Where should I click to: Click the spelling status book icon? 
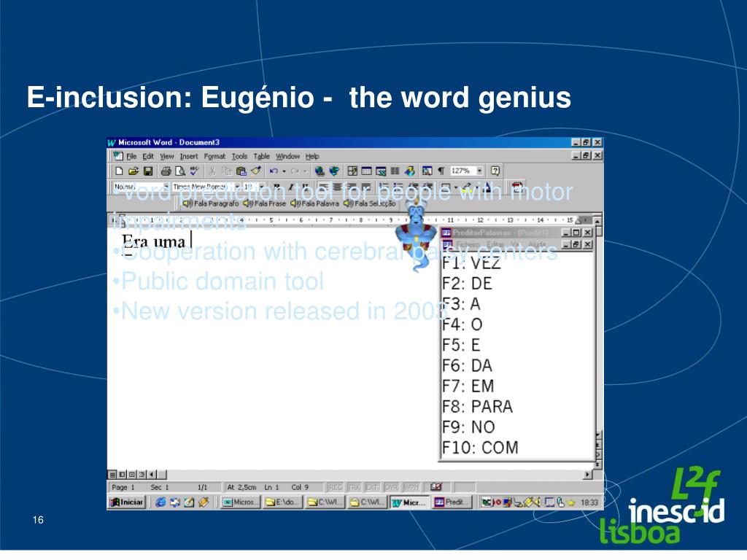point(436,487)
